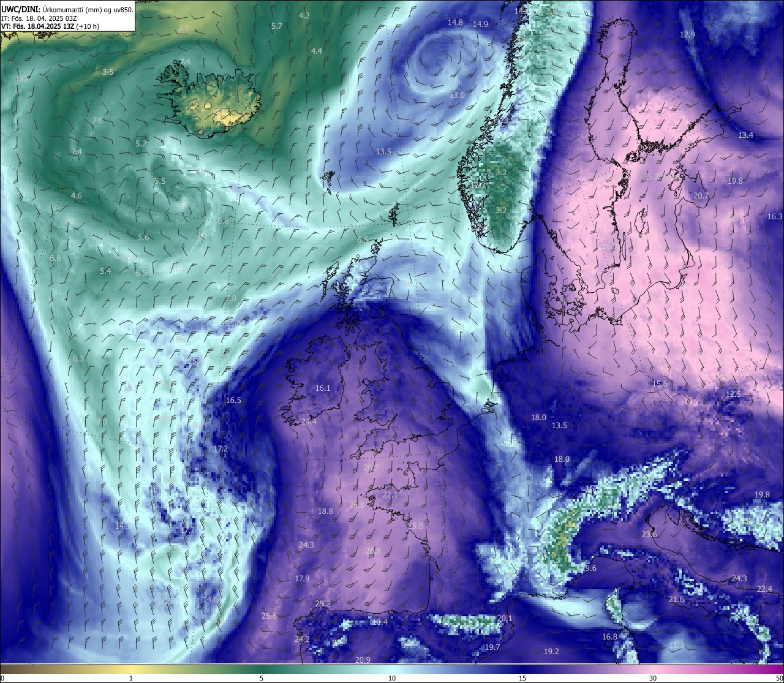Click the map value 17.9

[302, 579]
